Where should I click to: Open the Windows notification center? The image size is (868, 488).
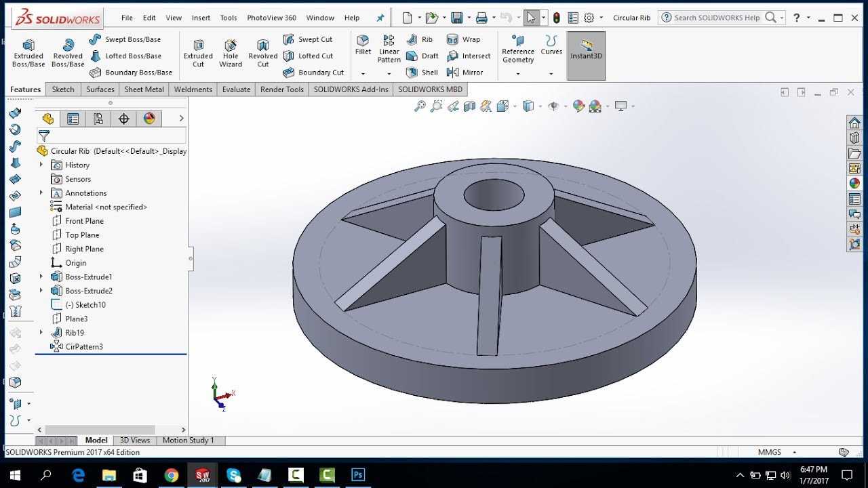pos(847,475)
